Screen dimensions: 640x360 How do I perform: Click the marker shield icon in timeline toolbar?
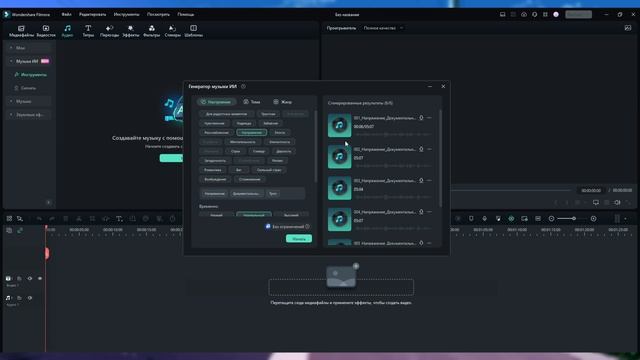471,219
